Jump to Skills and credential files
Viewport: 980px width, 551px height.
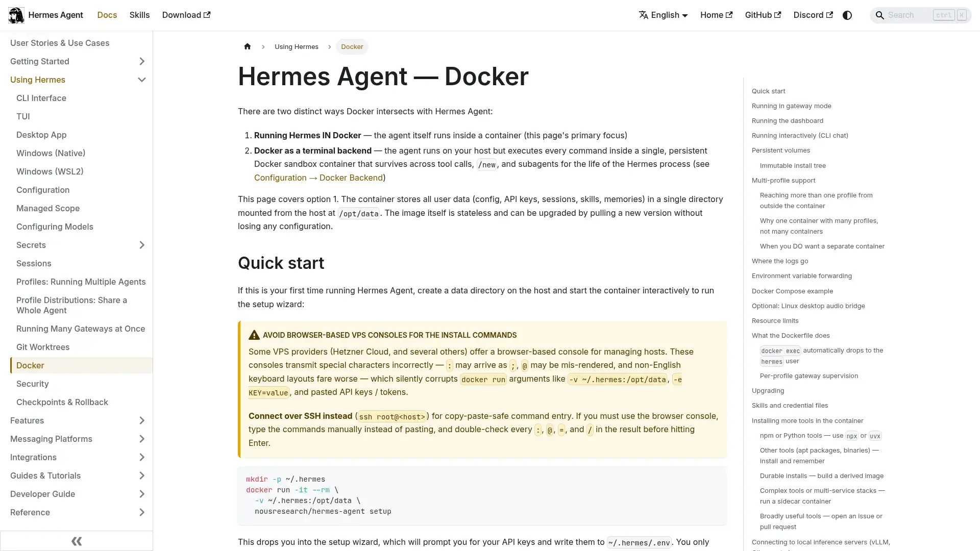[790, 405]
